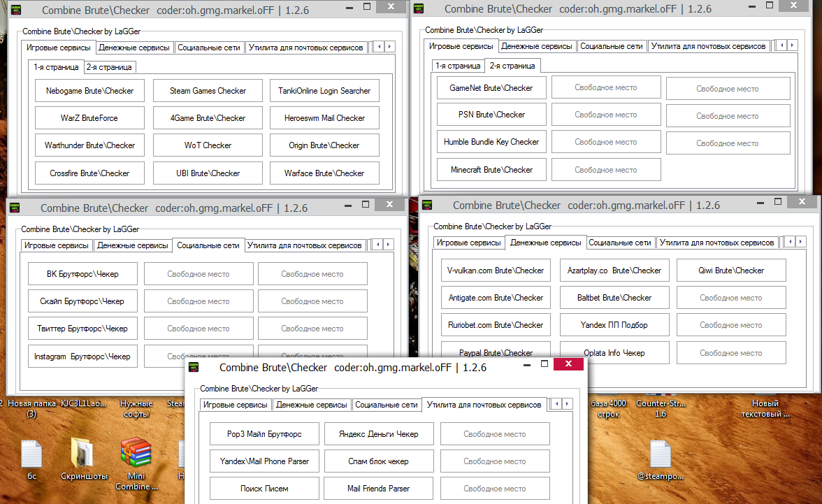
Task: Click app icon in top-left window title bar
Action: 16,10
